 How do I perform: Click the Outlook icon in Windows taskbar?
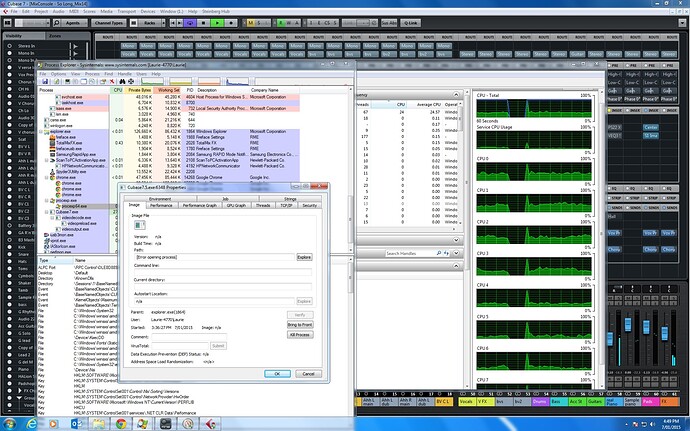pos(76,424)
